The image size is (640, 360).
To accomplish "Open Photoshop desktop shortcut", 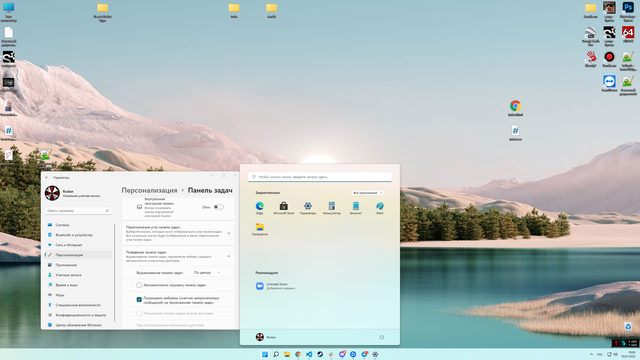I will click(x=628, y=11).
